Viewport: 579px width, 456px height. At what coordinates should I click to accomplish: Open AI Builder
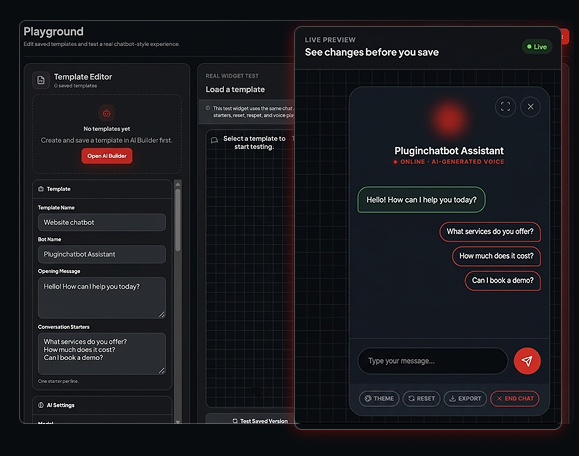click(107, 156)
